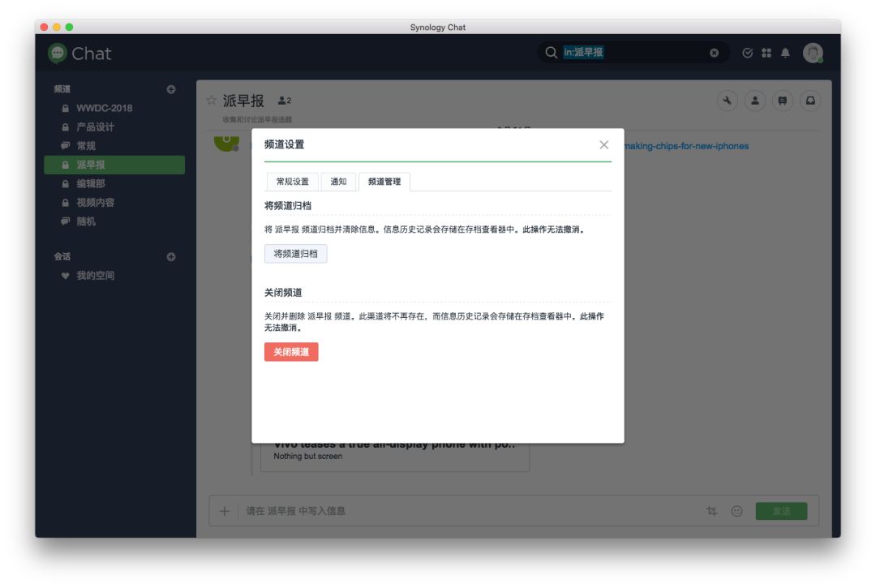Click the crop screenshot icon in message box
The image size is (876, 588).
[712, 511]
